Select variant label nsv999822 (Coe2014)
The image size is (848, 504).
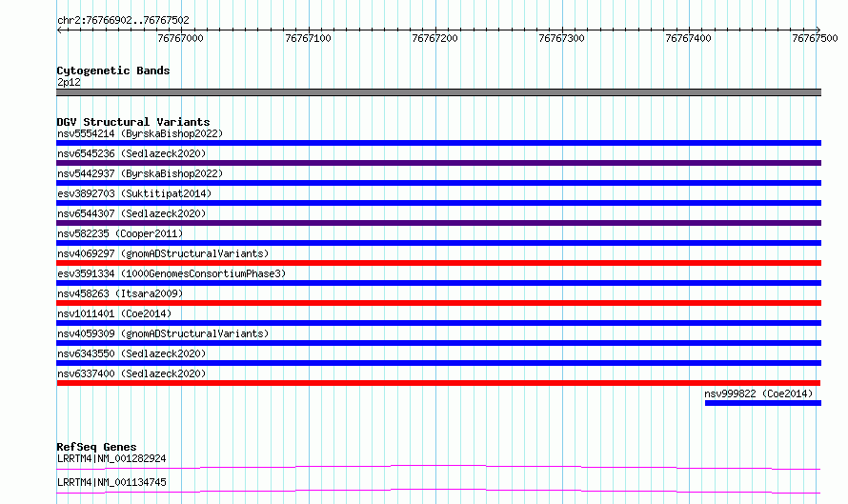(758, 393)
